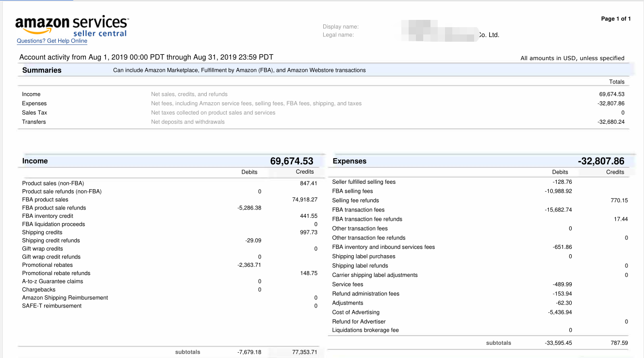
Task: Select the FBA product sales amount 74,918.27
Action: [x=305, y=199]
